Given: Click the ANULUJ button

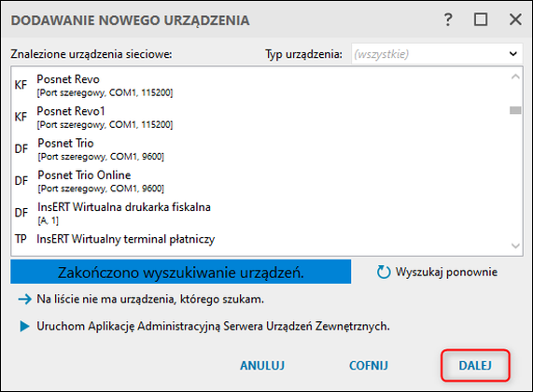Looking at the screenshot, I should pyautogui.click(x=262, y=366).
